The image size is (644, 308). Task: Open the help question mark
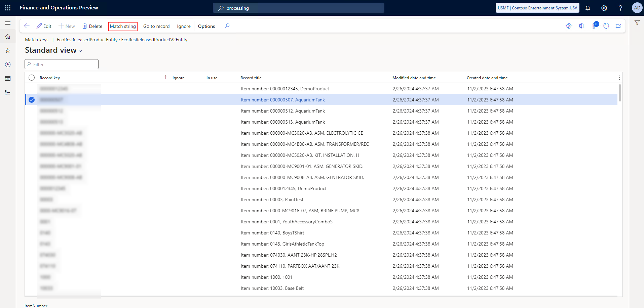[x=620, y=8]
